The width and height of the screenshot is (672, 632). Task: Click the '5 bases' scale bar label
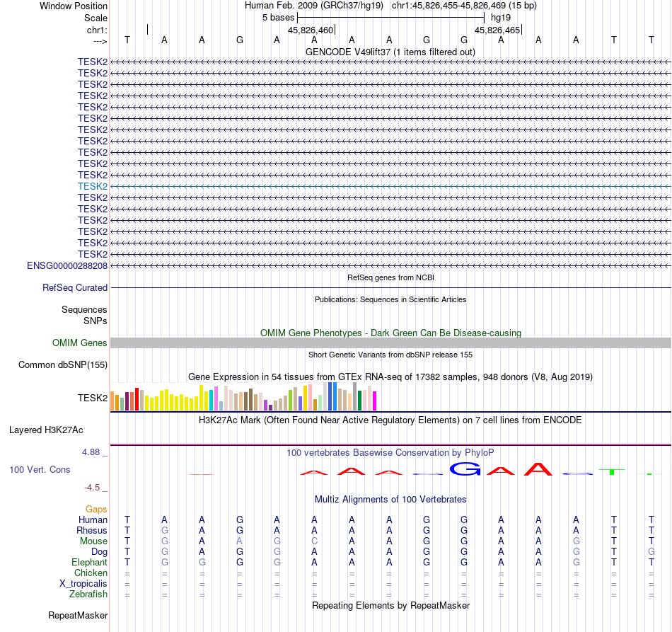click(x=279, y=18)
